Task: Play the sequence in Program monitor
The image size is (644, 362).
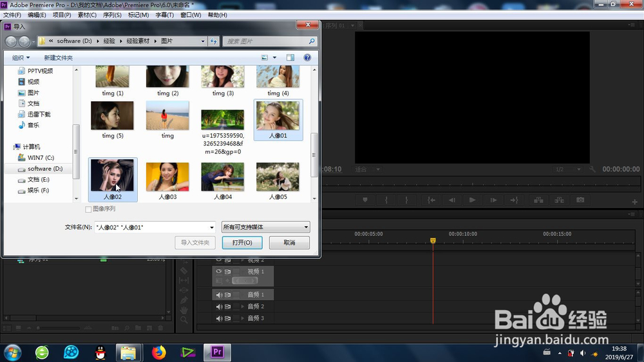Action: coord(472,200)
